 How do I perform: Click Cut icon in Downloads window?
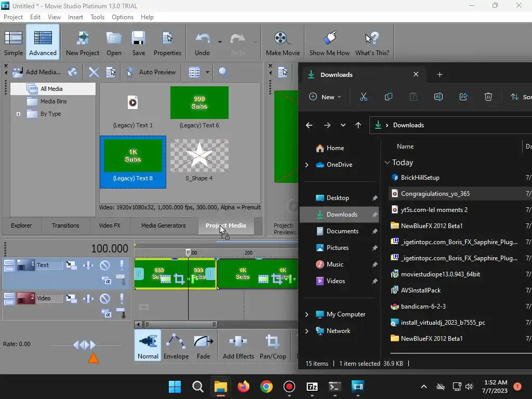[363, 97]
